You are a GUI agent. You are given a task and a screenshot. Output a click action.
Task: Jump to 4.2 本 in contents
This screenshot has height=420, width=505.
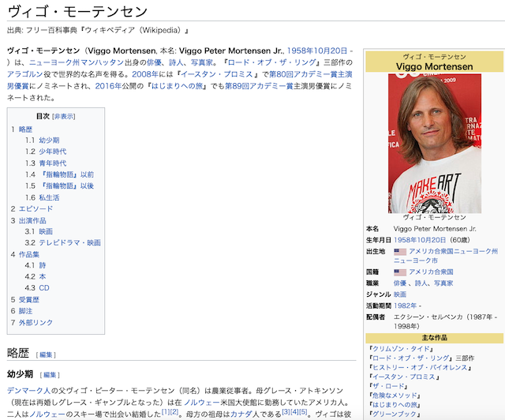click(43, 276)
